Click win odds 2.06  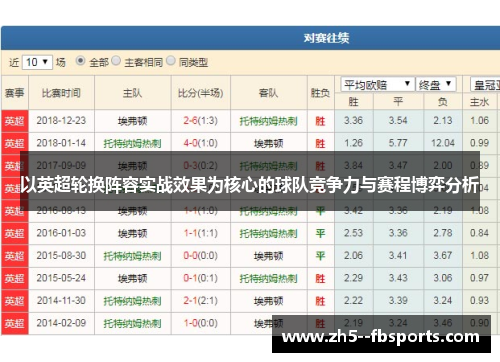(353, 255)
